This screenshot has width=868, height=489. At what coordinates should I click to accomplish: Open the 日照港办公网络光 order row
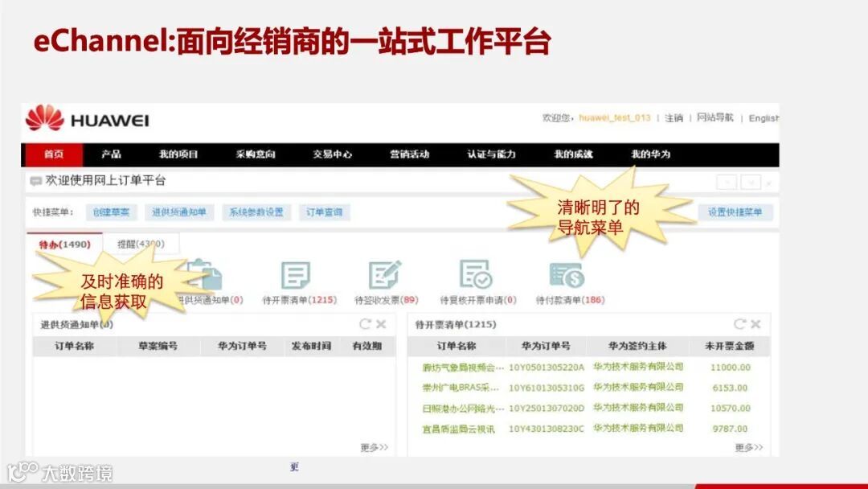click(464, 408)
